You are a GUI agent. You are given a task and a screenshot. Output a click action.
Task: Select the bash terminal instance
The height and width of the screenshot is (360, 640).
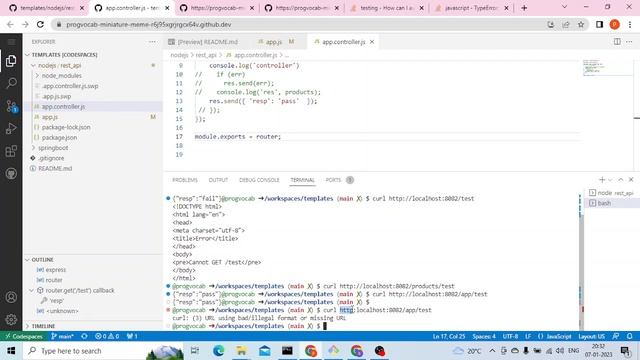coord(611,203)
